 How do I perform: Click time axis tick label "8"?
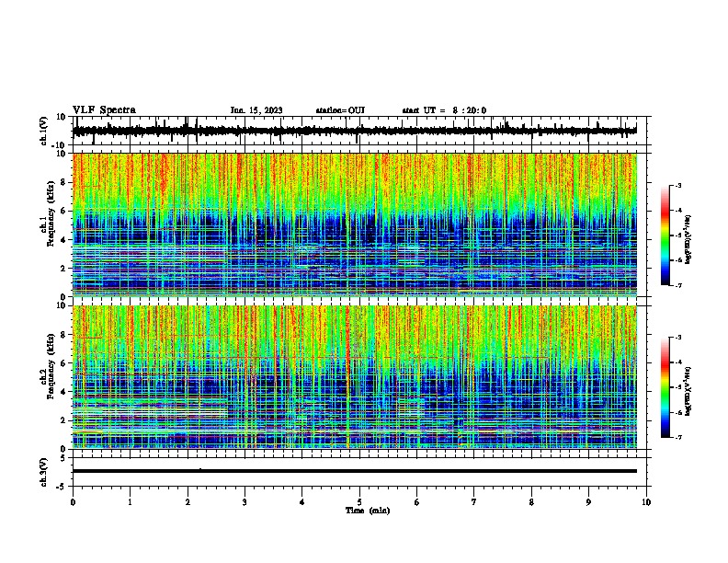click(x=531, y=502)
